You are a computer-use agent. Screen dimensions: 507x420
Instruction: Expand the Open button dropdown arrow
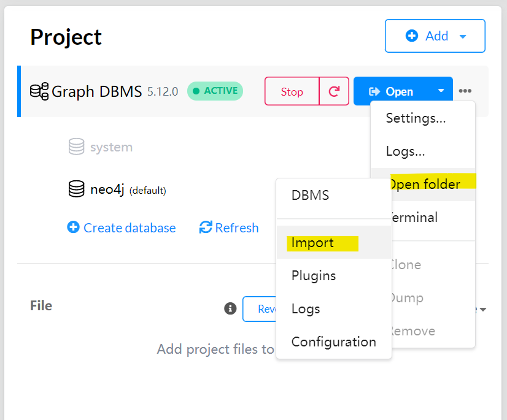pos(441,91)
